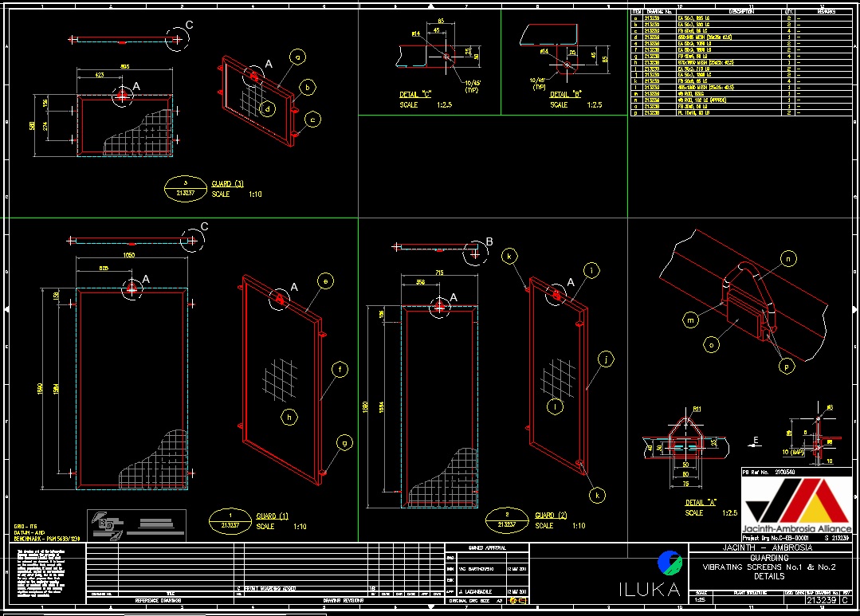Click the Jacinth-Ambrosia Alliance logo
This screenshot has height=616, width=860.
[797, 506]
